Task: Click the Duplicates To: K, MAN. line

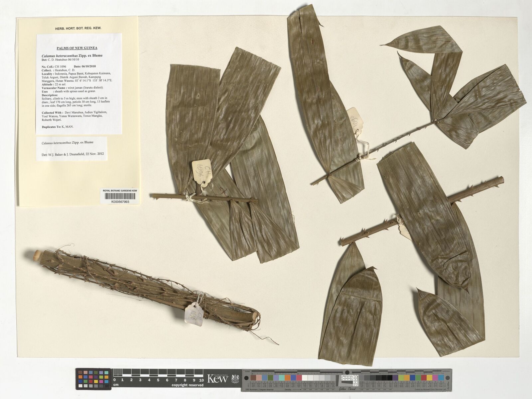Action: tap(58, 127)
